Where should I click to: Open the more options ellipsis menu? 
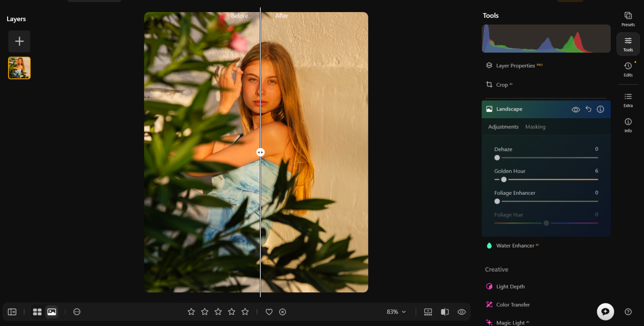tap(77, 312)
